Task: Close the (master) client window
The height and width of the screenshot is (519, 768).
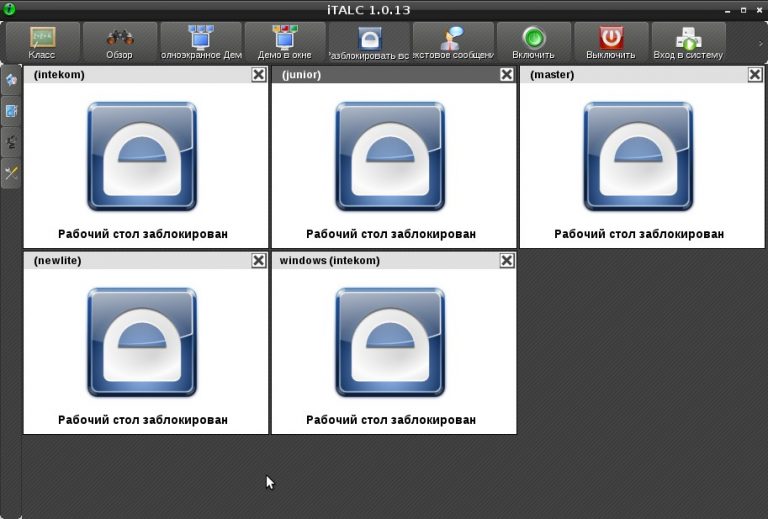Action: [x=755, y=74]
